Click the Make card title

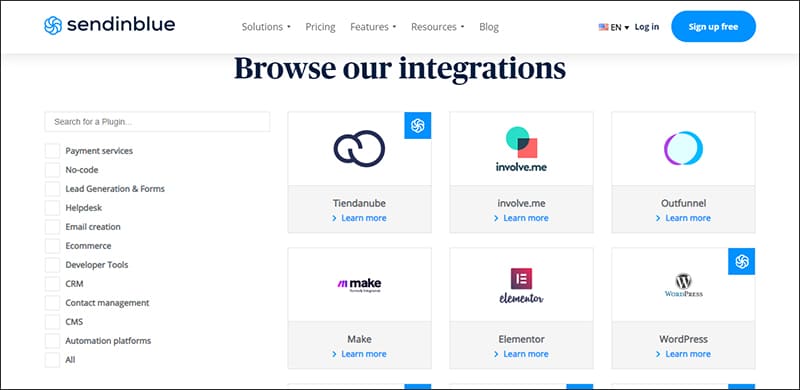click(x=359, y=339)
